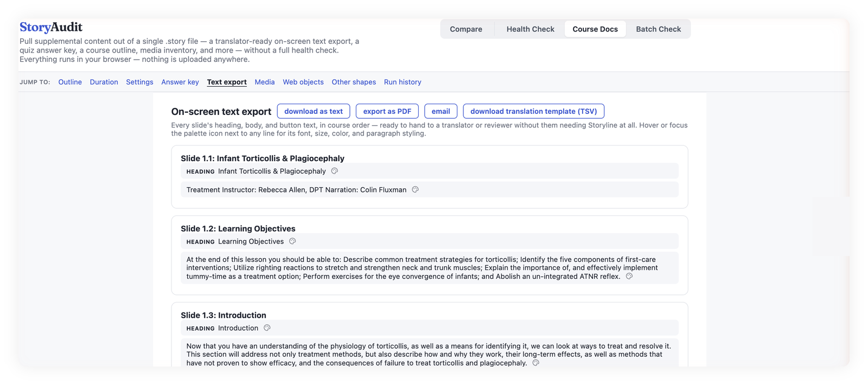The width and height of the screenshot is (868, 385).
Task: Click the export as PDF button
Action: 387,111
